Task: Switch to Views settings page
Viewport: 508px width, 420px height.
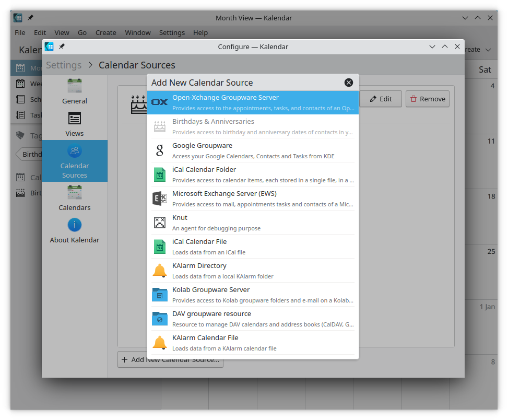Action: 75,124
